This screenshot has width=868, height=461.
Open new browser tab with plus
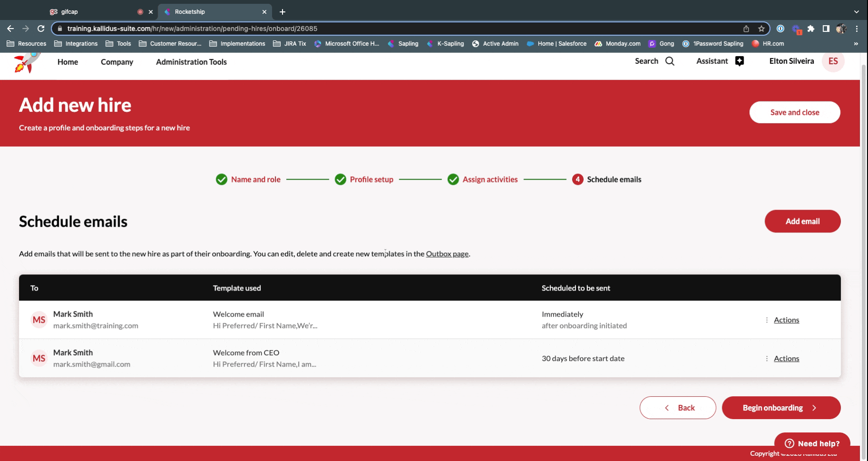pyautogui.click(x=283, y=12)
